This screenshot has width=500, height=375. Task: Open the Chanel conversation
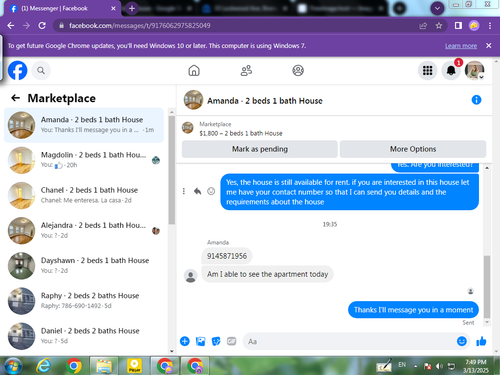coord(84,195)
